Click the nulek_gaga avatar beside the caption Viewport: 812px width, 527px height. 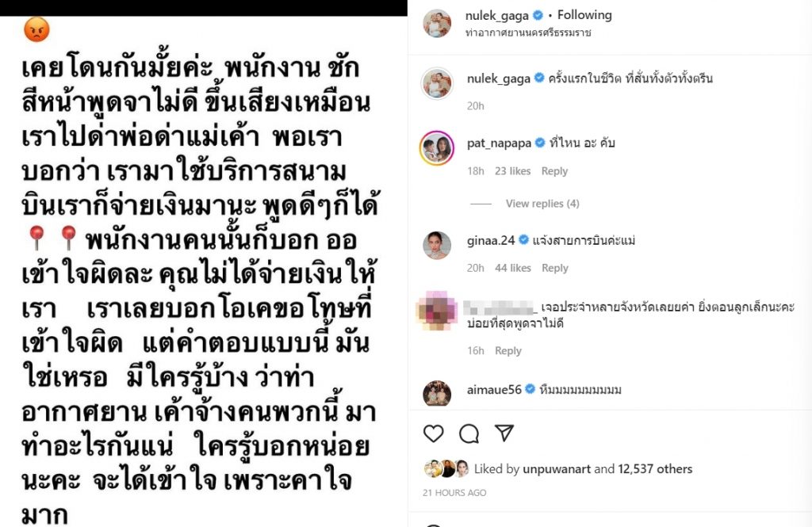(x=437, y=83)
